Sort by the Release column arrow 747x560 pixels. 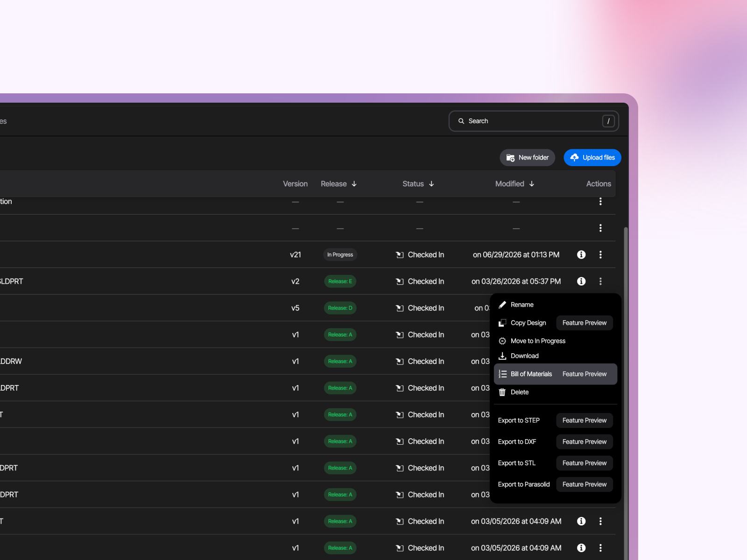pos(354,184)
